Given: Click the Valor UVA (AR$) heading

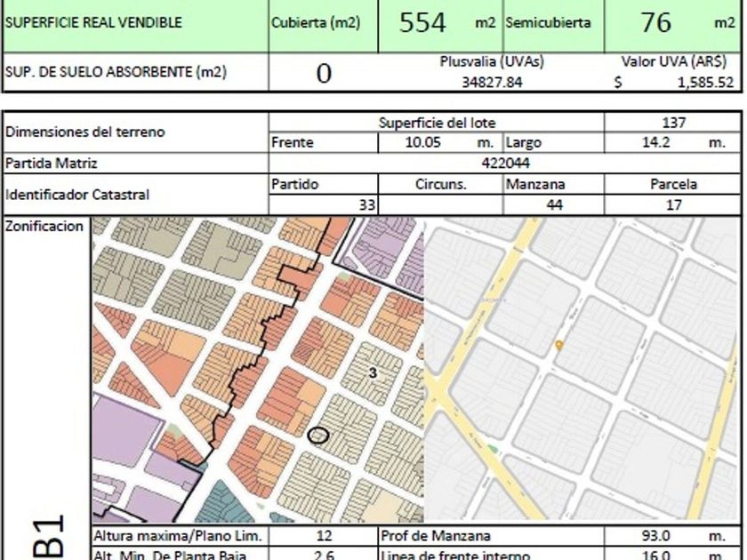Looking at the screenshot, I should click(674, 61).
